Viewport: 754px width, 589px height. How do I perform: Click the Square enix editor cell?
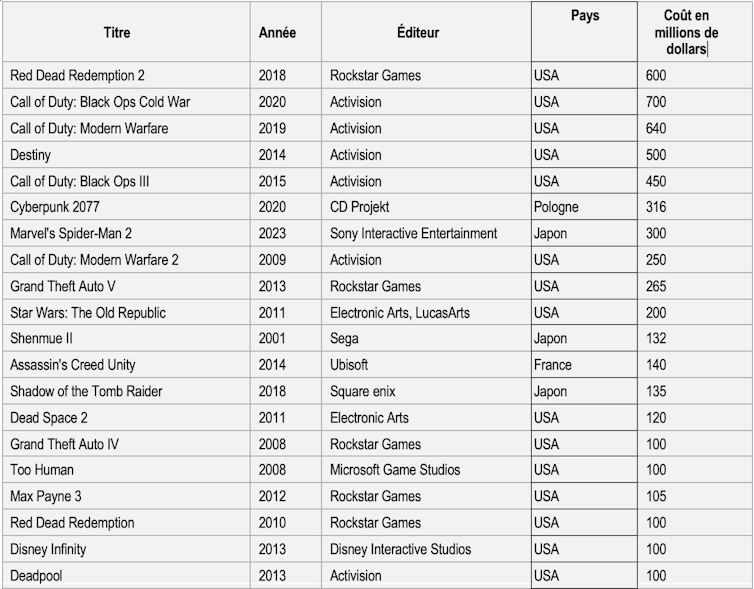tap(363, 391)
